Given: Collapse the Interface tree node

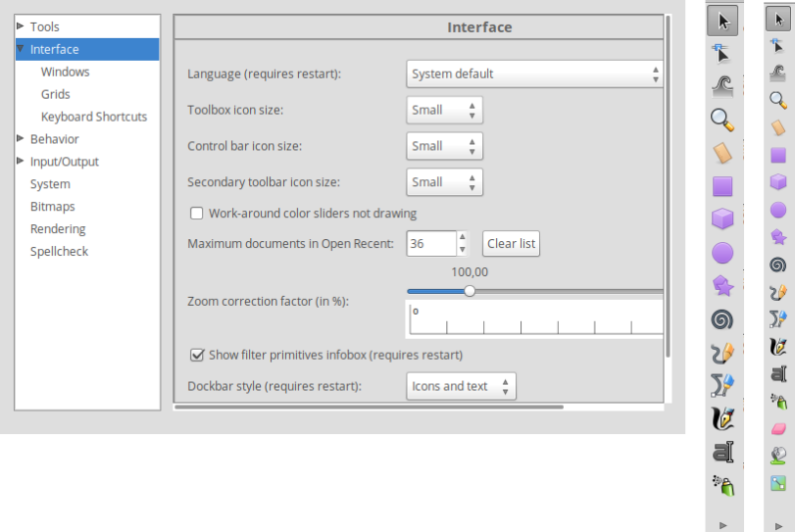Looking at the screenshot, I should [21, 49].
